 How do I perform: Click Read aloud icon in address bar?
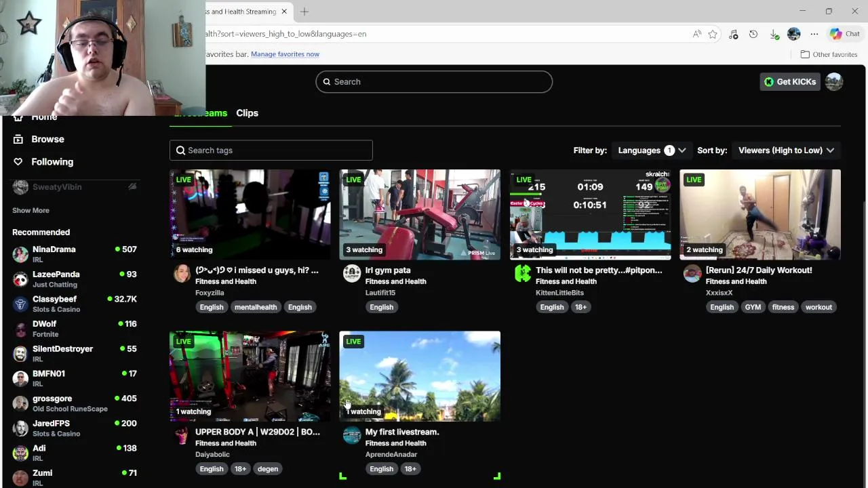(696, 34)
